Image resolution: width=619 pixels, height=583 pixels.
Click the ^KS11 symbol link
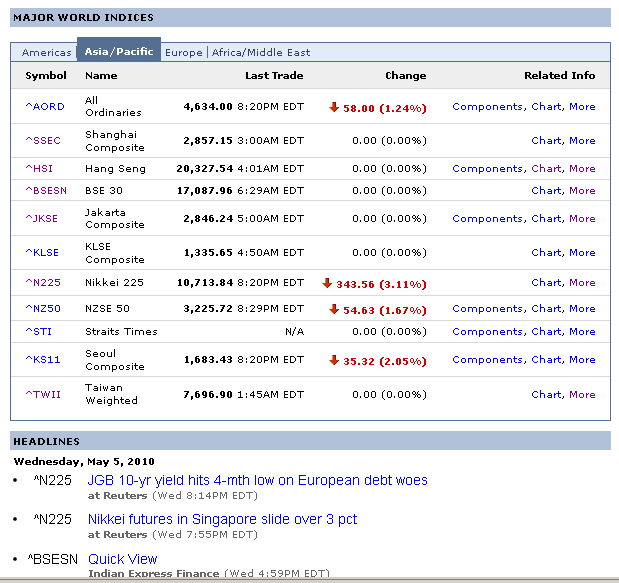click(x=43, y=360)
